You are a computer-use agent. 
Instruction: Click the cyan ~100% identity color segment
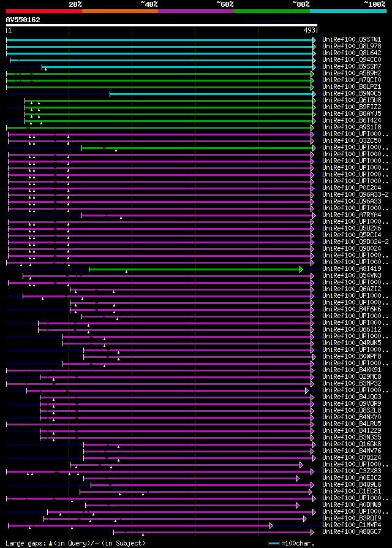point(348,11)
